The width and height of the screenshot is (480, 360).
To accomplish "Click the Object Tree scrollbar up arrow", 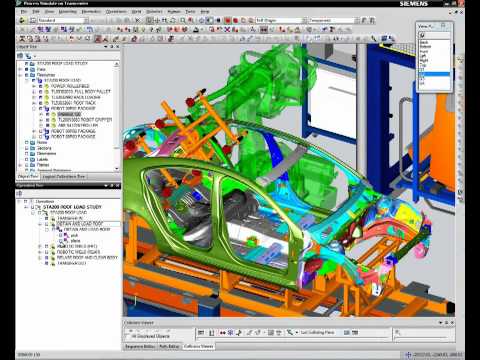I will 117,64.
